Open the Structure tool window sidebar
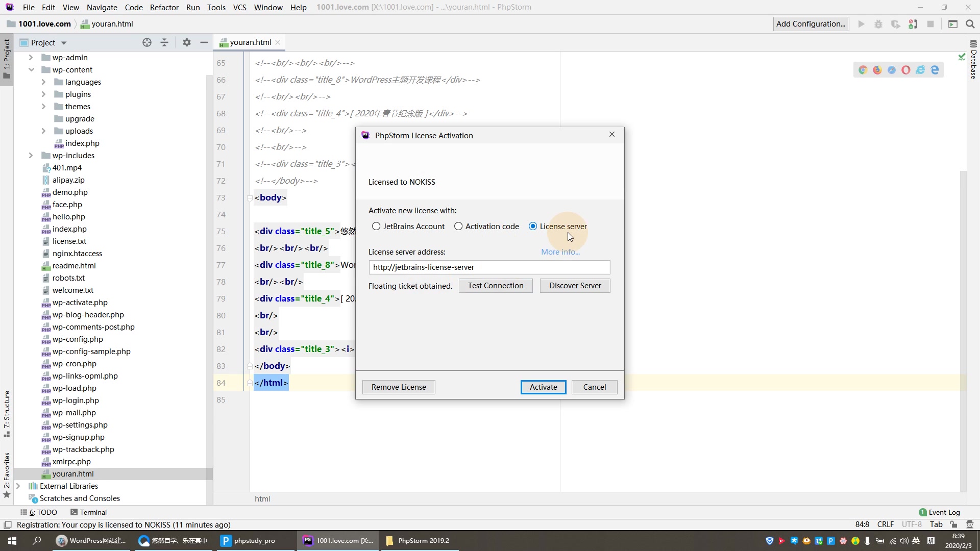The width and height of the screenshot is (980, 551). 7,414
